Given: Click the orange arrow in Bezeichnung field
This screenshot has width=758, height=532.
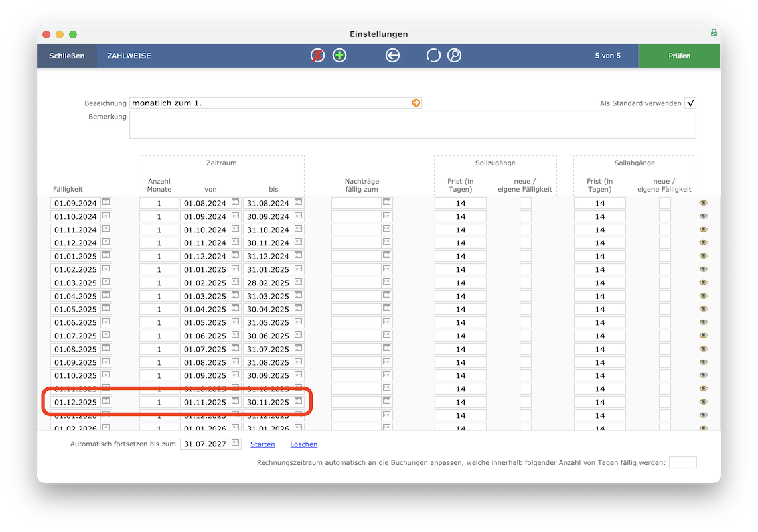Looking at the screenshot, I should [x=416, y=103].
